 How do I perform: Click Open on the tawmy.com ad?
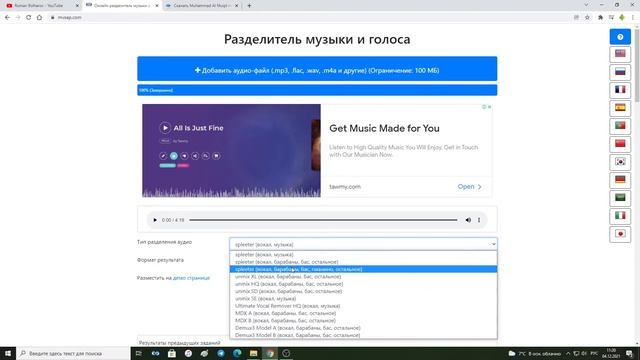click(x=469, y=187)
